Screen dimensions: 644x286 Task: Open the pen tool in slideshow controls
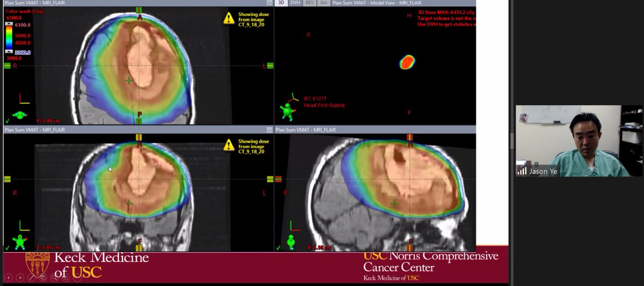33,278
